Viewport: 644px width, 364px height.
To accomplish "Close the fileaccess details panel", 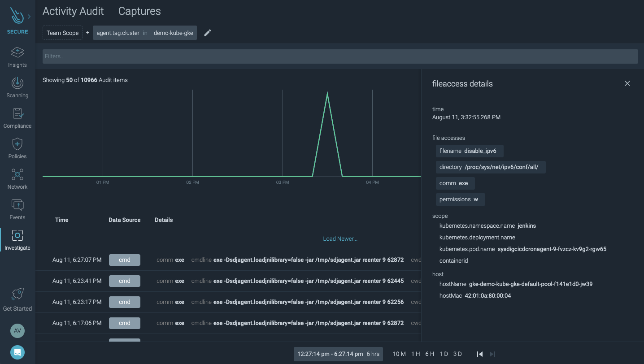I will (627, 83).
